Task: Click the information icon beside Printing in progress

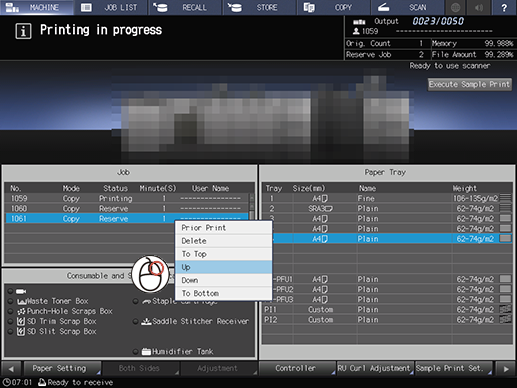Action: pyautogui.click(x=23, y=31)
